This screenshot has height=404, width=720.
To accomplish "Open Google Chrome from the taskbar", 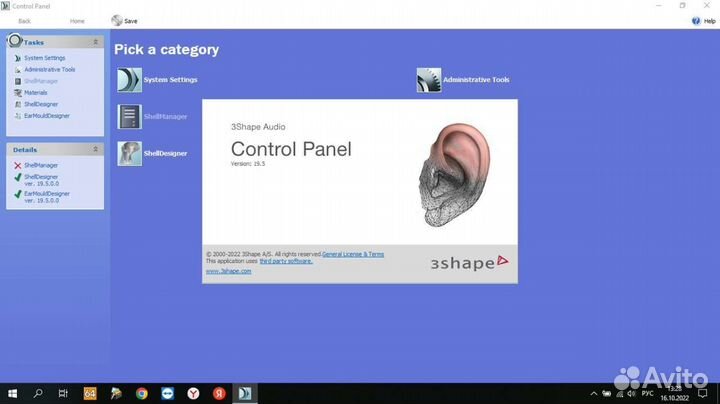I will (141, 393).
